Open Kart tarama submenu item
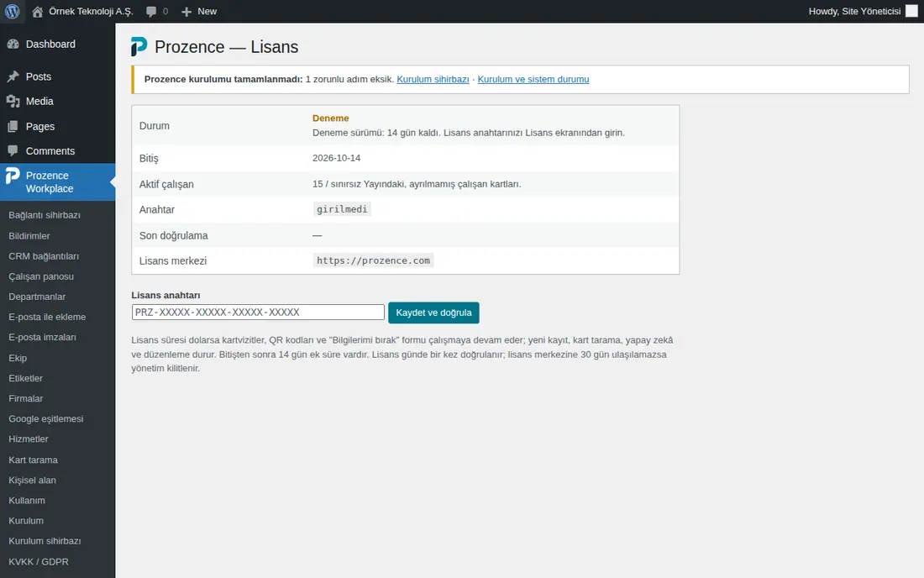Image resolution: width=924 pixels, height=578 pixels. click(33, 460)
